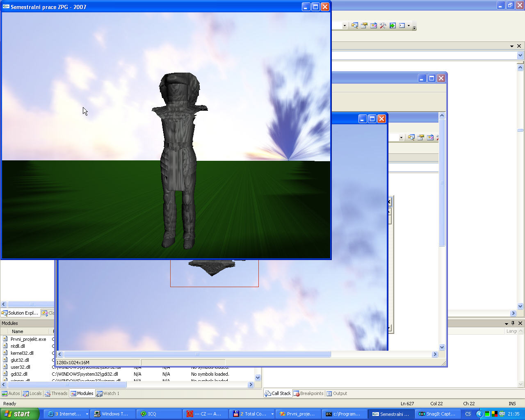Viewport: 525px width, 420px height.
Task: Click the Name column header in Modules
Action: pyautogui.click(x=17, y=331)
